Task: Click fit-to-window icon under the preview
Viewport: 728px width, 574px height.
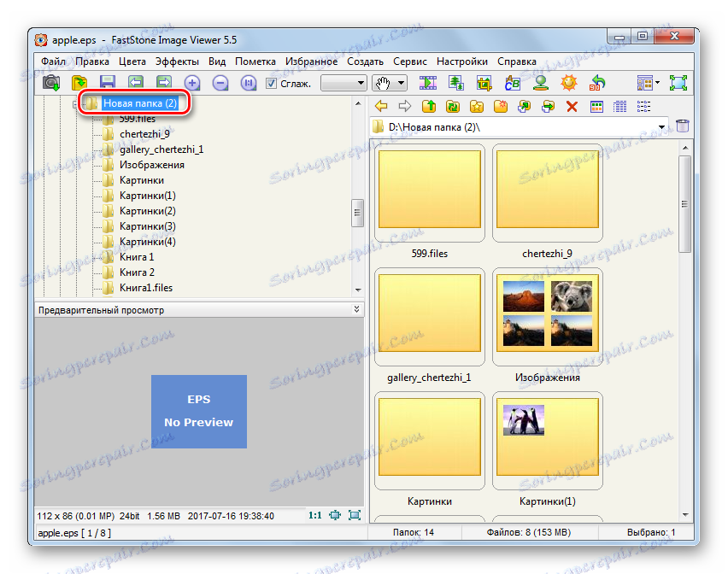Action: [335, 515]
